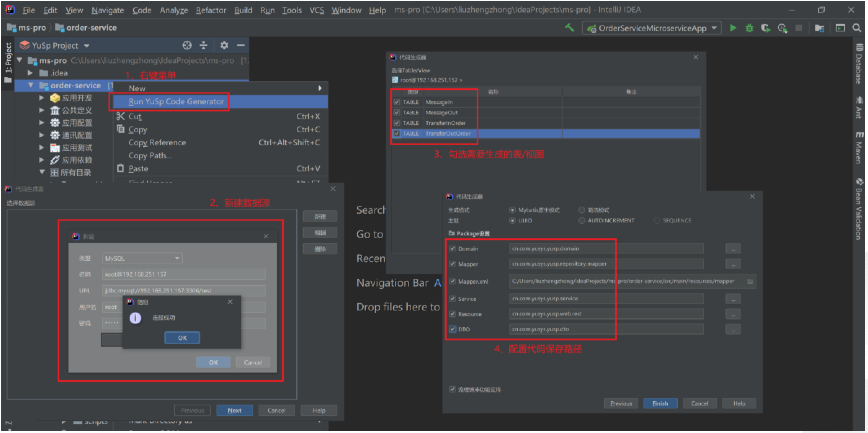Open the Maven side tool window
Viewport: 868px width, 433px height.
pyautogui.click(x=859, y=149)
